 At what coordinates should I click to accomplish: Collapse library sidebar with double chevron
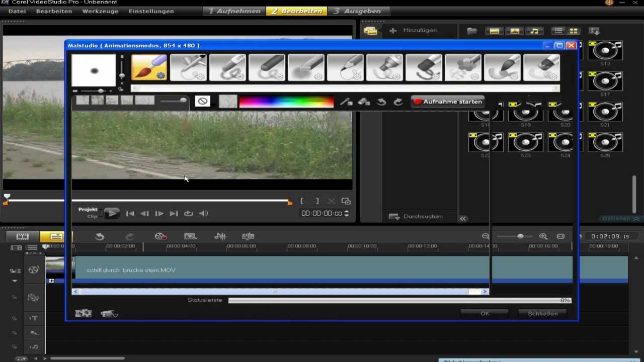[x=463, y=218]
